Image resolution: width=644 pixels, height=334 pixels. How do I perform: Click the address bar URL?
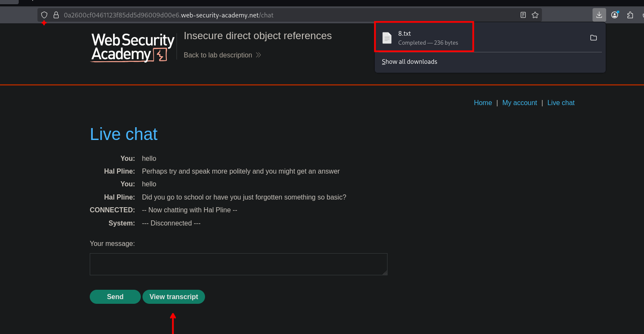tap(168, 15)
